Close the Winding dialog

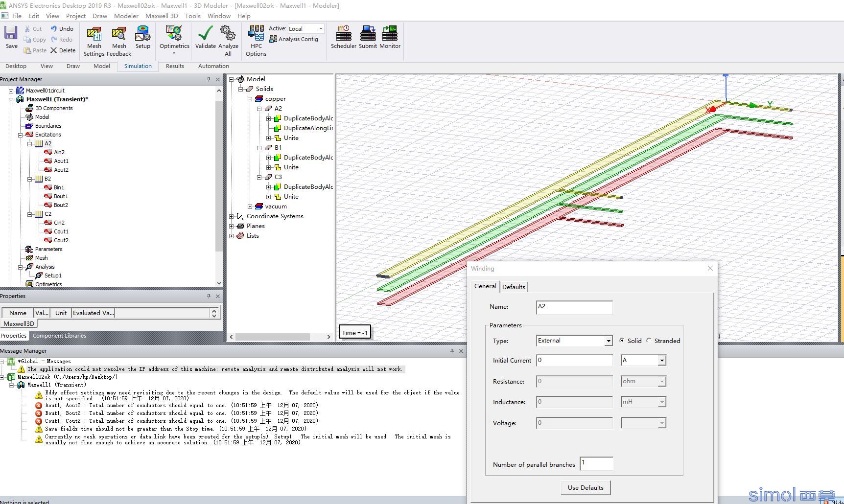[710, 268]
